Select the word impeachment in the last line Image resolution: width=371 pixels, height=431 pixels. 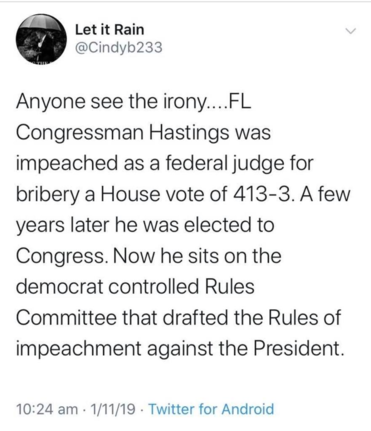(x=79, y=349)
